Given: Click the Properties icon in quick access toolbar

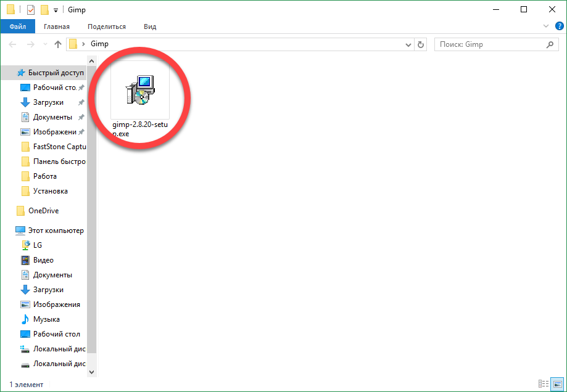Looking at the screenshot, I should [x=31, y=10].
